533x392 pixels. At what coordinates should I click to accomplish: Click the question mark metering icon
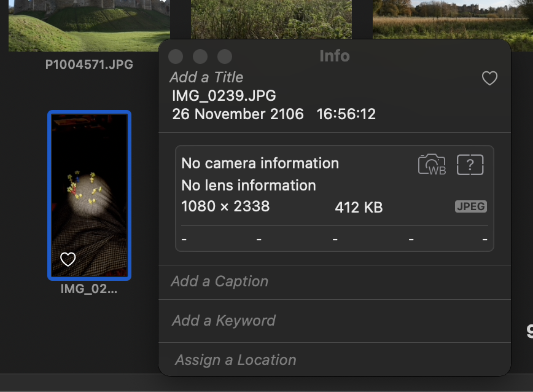[470, 165]
